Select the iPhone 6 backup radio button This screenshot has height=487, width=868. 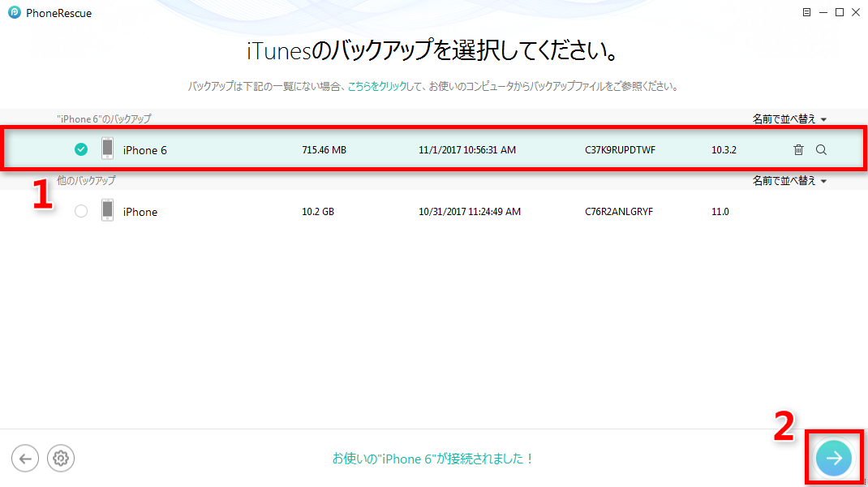(81, 149)
